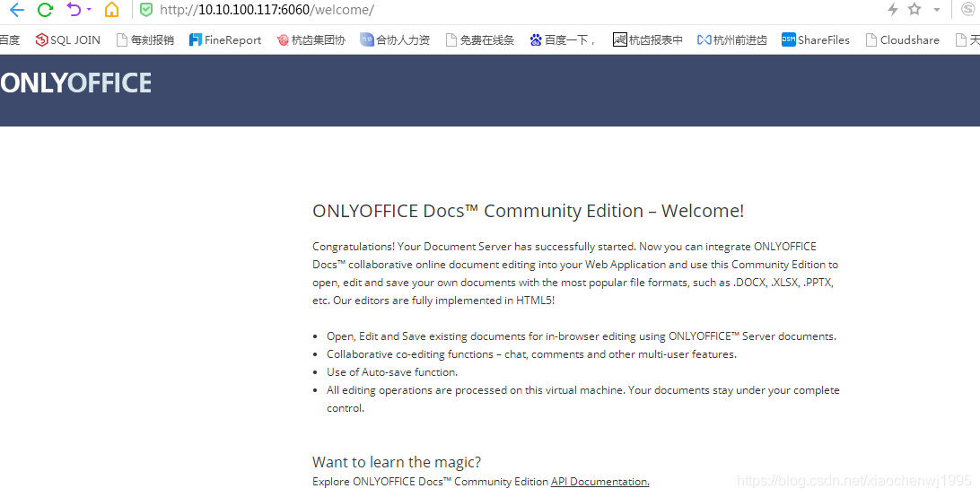Open the 杭齿报表中 bookmark

(x=648, y=40)
